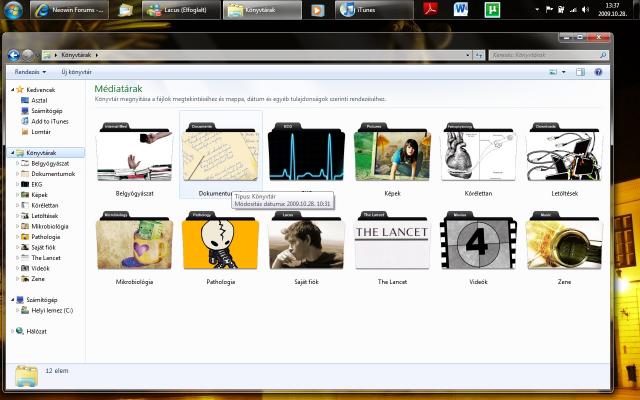Open the view options dropdown arrow
This screenshot has width=640, height=400.
pos(564,72)
